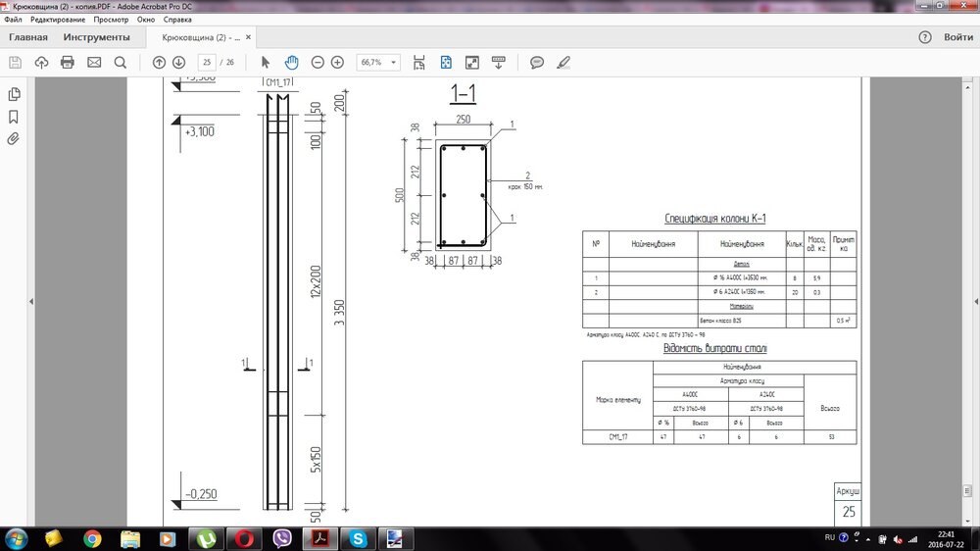The width and height of the screenshot is (980, 551).
Task: Toggle the fit-page display mode icon
Action: 446,62
